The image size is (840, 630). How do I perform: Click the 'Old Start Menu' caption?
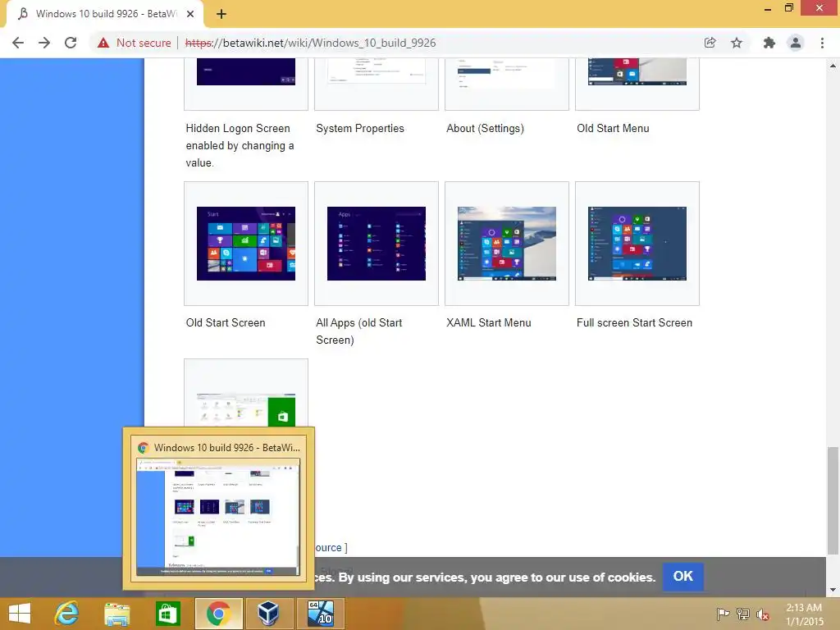click(613, 128)
